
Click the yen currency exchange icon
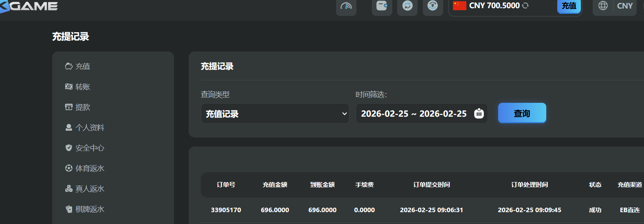pyautogui.click(x=433, y=6)
